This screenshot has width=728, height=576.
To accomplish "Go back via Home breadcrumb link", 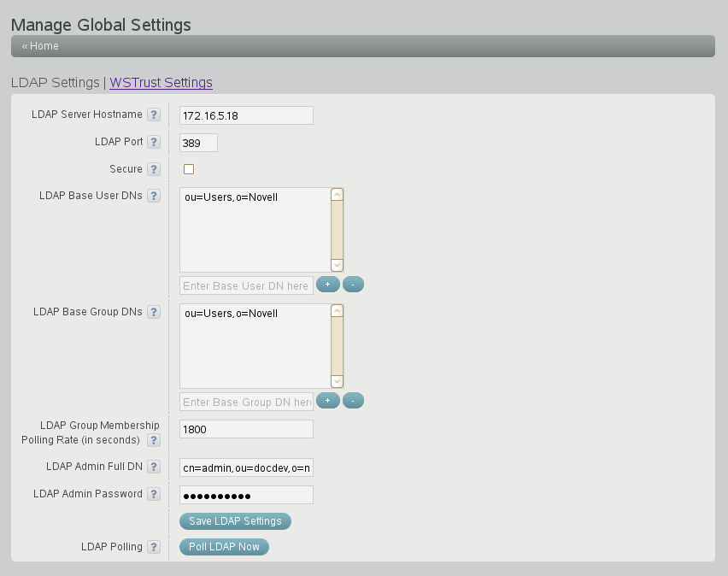I will (40, 46).
